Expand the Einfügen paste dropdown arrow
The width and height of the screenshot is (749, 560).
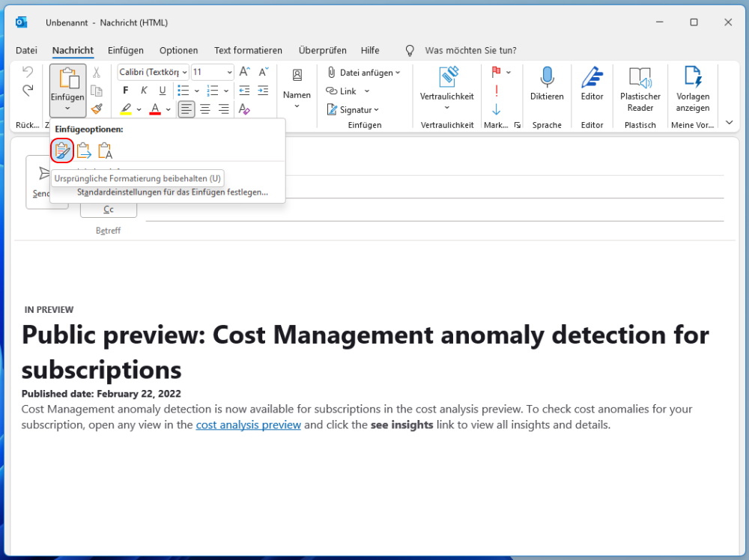coord(67,109)
